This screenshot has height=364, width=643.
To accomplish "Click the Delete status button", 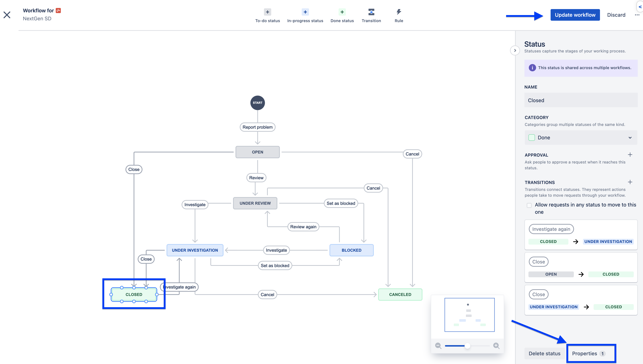I will (x=544, y=353).
